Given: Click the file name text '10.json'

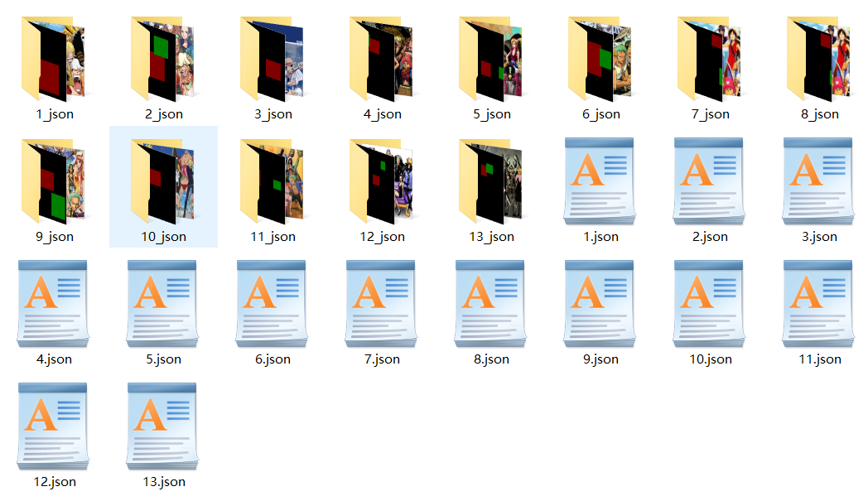Looking at the screenshot, I should [711, 359].
